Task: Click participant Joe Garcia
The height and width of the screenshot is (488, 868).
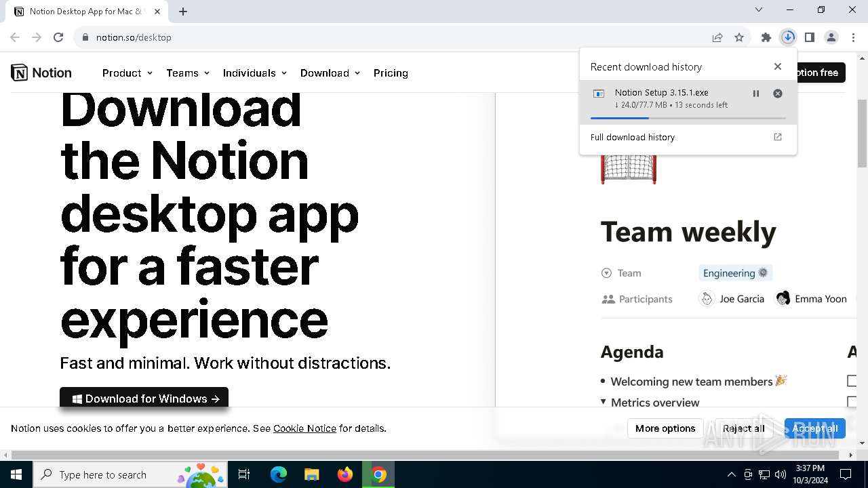Action: (732, 298)
